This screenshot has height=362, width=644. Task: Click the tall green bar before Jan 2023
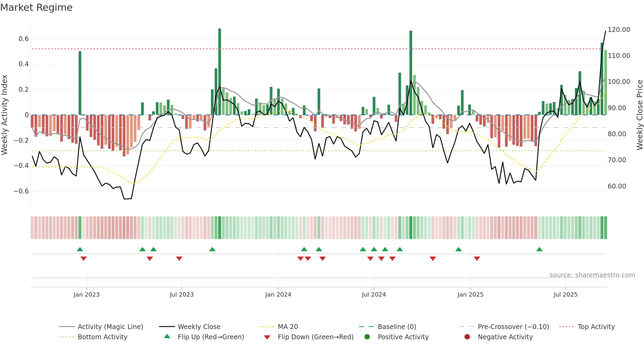tap(80, 83)
